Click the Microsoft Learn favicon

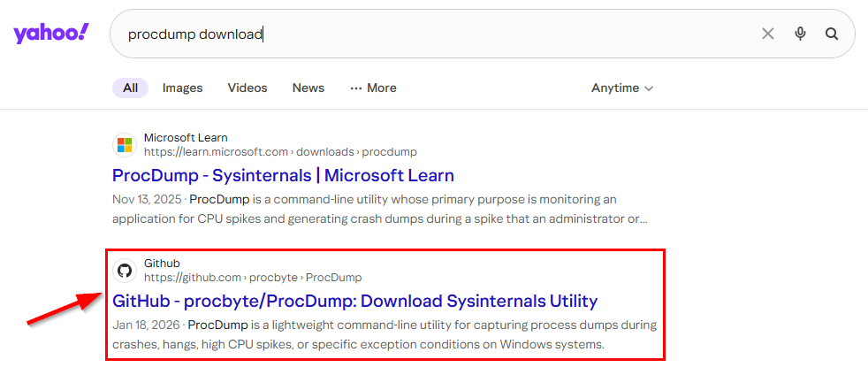pyautogui.click(x=125, y=144)
